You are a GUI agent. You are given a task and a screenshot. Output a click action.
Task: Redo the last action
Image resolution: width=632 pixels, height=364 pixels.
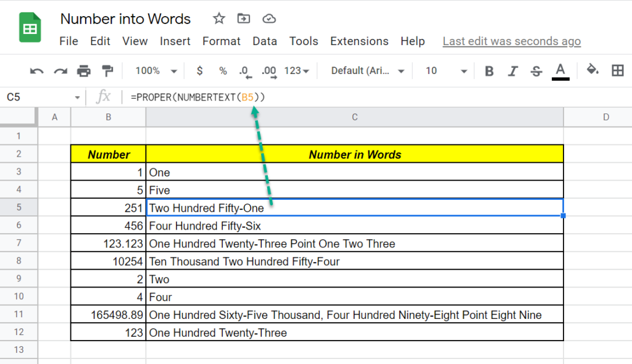60,72
